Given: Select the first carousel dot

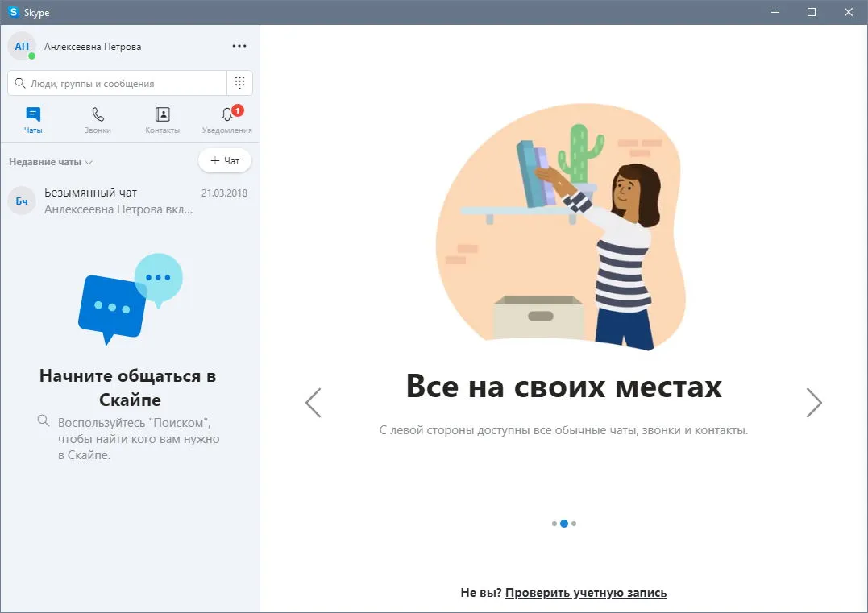Looking at the screenshot, I should [x=554, y=524].
